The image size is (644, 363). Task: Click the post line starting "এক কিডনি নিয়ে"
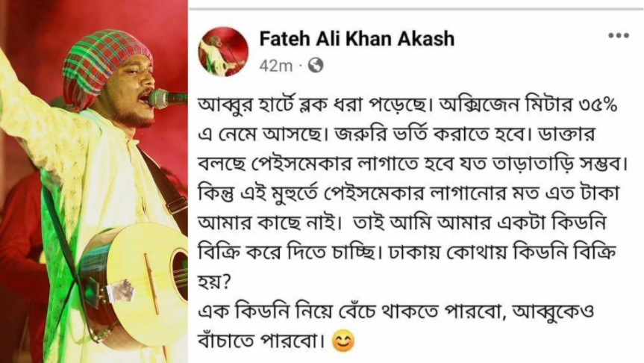[396, 311]
